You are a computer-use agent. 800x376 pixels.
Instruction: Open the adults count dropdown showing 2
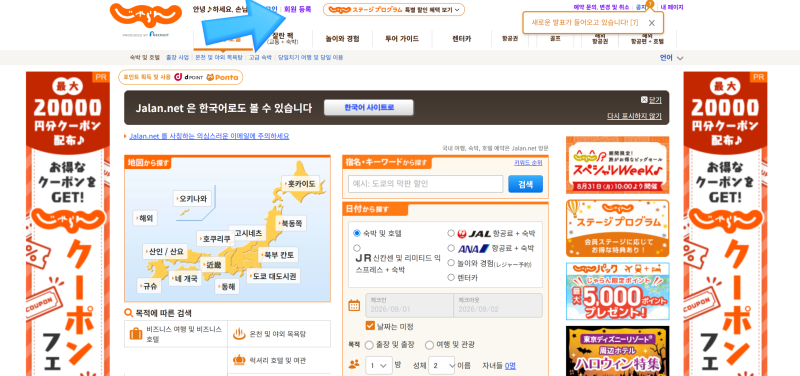click(441, 365)
